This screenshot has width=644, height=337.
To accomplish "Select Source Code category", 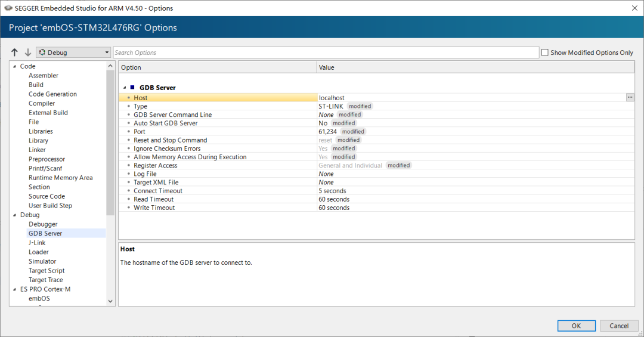I will click(x=47, y=196).
